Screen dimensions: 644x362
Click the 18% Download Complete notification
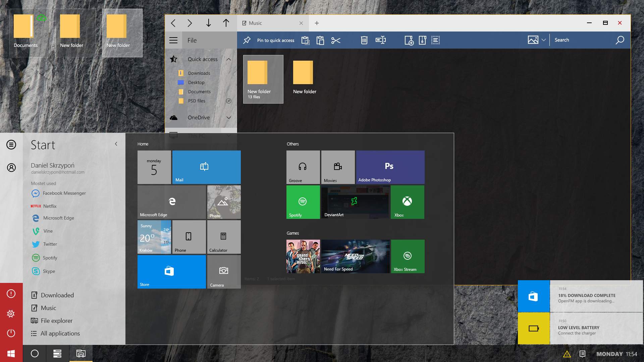pos(580,296)
